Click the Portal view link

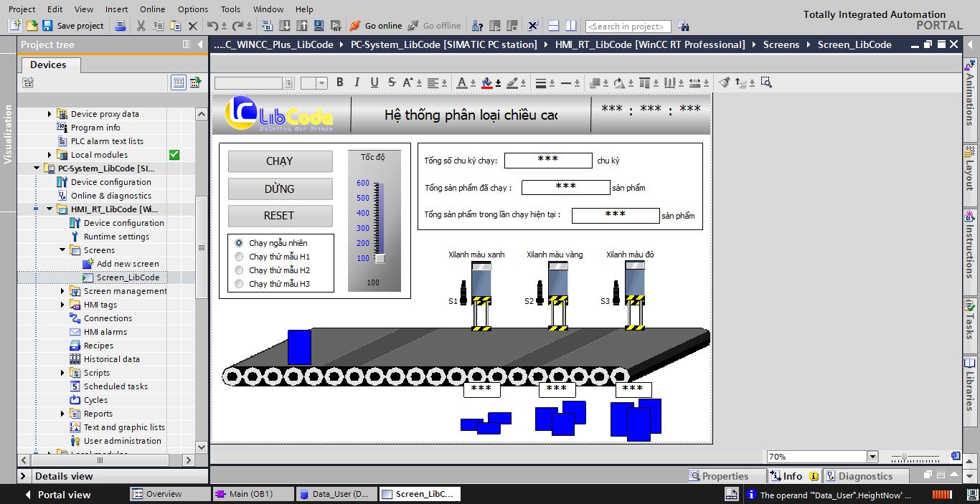[x=57, y=495]
